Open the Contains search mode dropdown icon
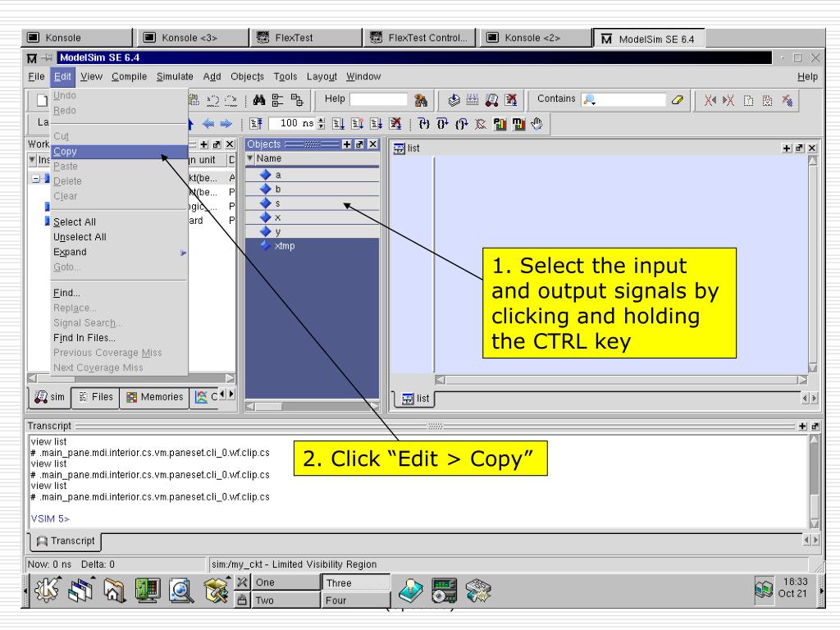The width and height of the screenshot is (840, 630). tap(590, 99)
